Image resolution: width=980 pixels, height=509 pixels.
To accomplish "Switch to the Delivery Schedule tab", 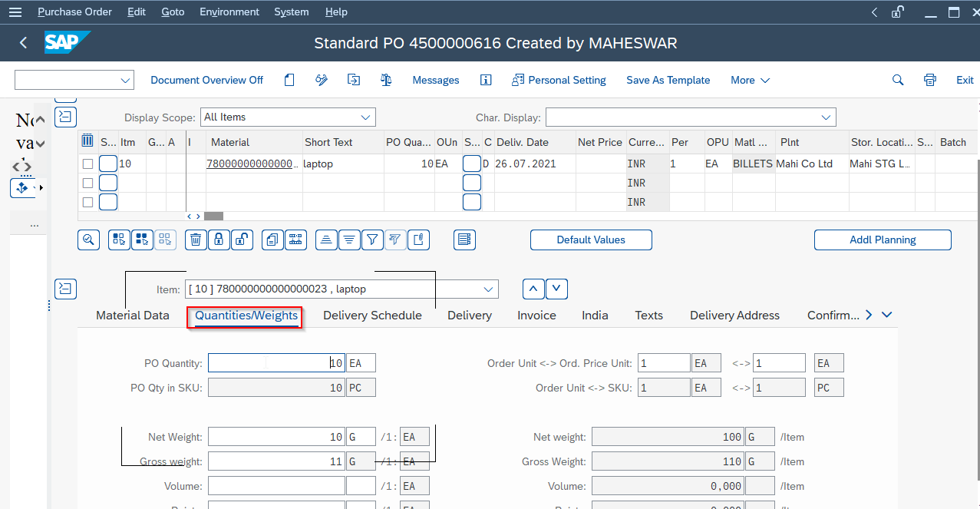I will point(372,316).
